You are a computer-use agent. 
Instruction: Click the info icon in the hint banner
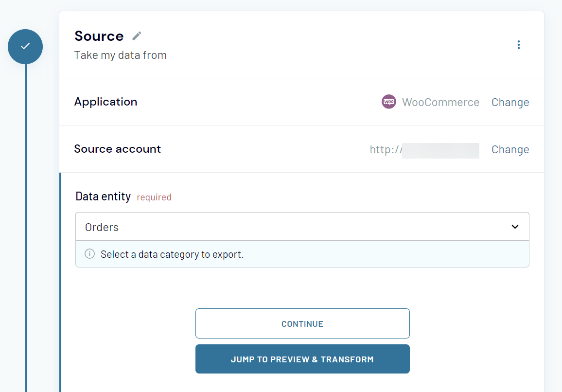click(89, 253)
